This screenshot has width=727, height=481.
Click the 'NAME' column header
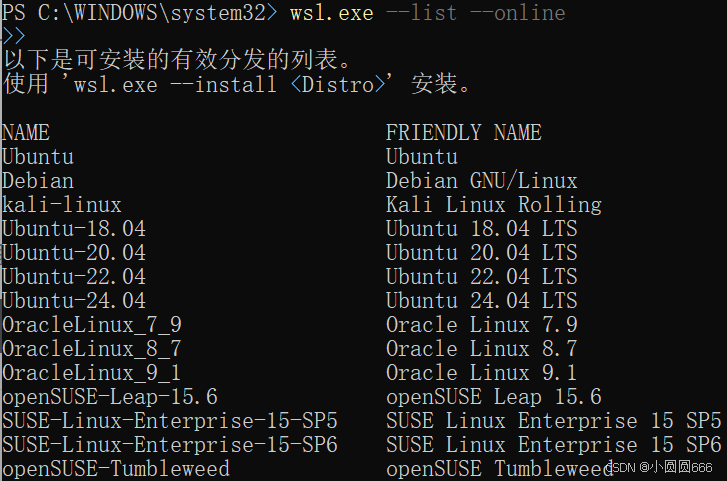[26, 133]
